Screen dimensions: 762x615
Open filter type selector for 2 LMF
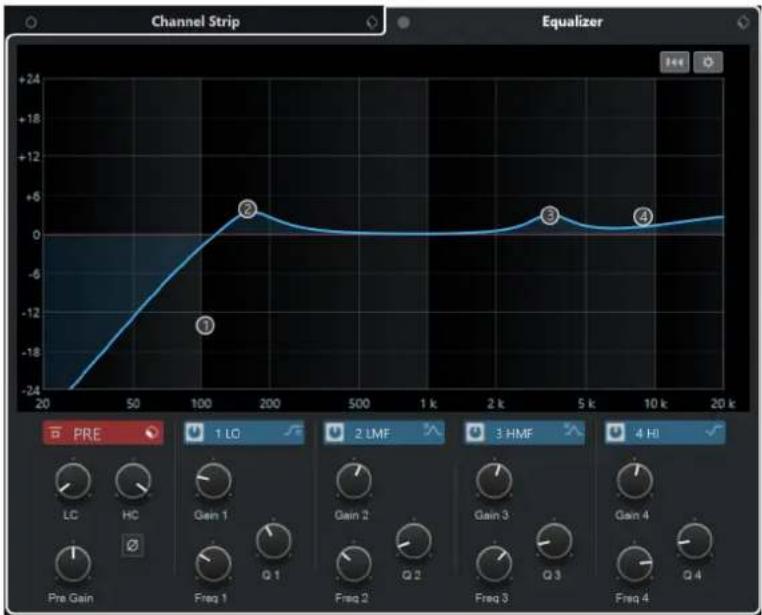pos(433,431)
